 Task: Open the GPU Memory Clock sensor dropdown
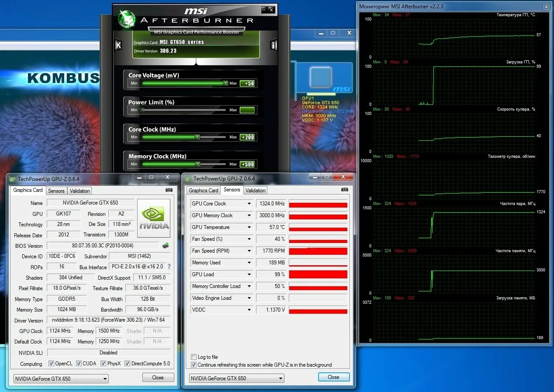click(249, 215)
